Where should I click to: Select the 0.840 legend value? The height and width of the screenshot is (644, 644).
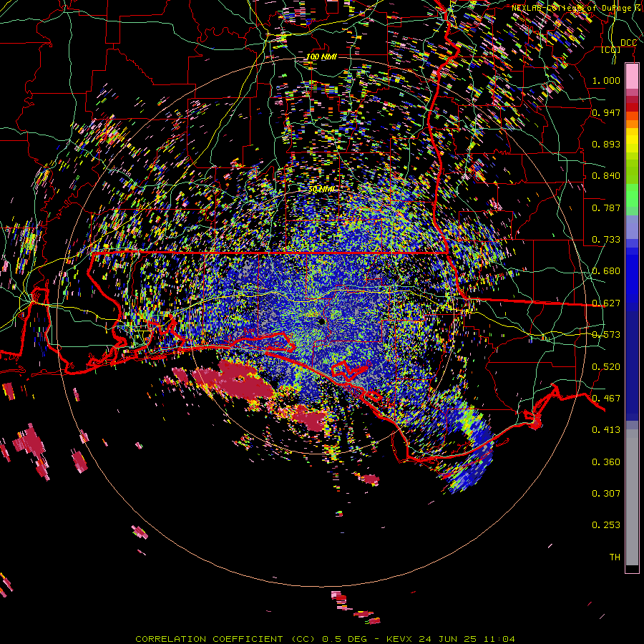606,176
